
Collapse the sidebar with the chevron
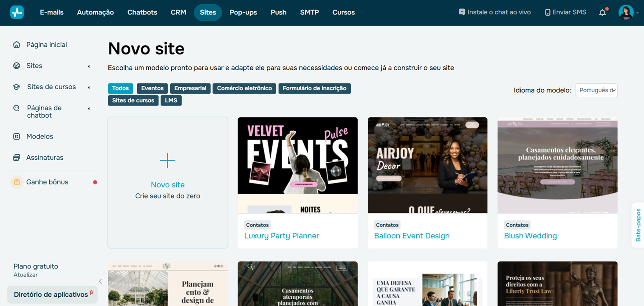coord(100,281)
